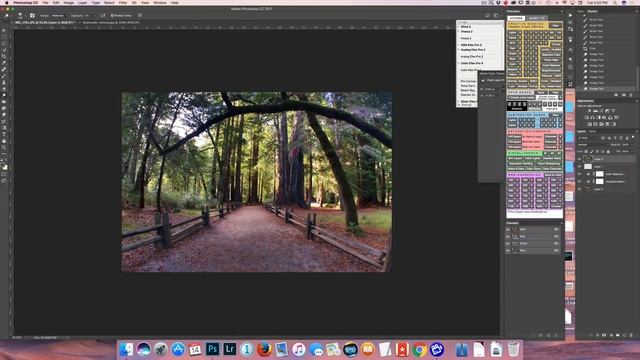The width and height of the screenshot is (640, 360).
Task: Toggle the options bar checkbox beside airbrush icon
Action: 113,16
